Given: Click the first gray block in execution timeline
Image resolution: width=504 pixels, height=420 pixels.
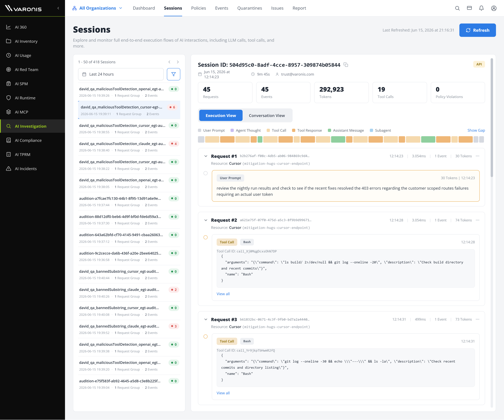Looking at the screenshot, I should (201, 139).
